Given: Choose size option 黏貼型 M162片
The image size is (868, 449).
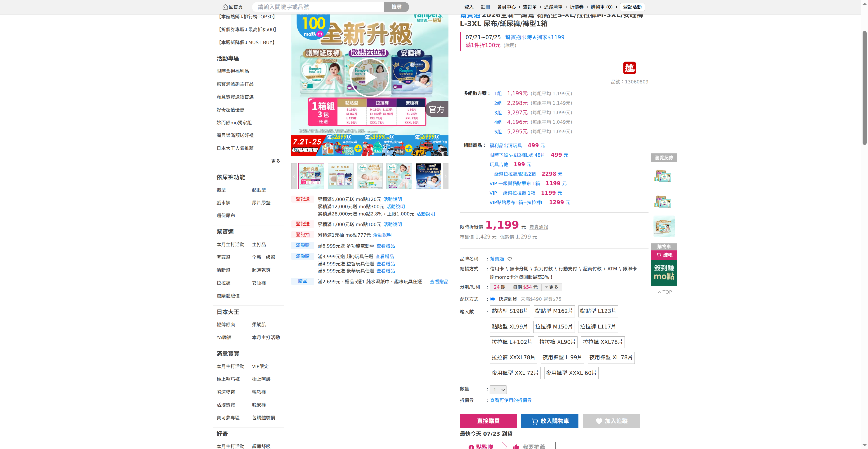Looking at the screenshot, I should (554, 311).
